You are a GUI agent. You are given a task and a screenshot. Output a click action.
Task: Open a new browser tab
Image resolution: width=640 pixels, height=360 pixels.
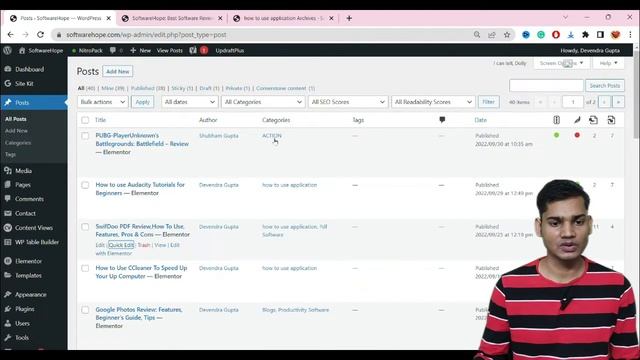[349, 18]
